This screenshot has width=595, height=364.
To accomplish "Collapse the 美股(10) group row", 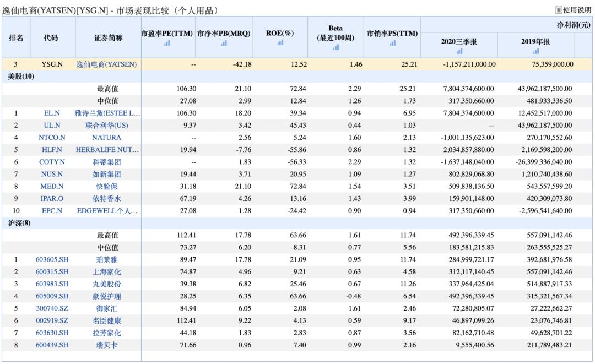I will (21, 77).
